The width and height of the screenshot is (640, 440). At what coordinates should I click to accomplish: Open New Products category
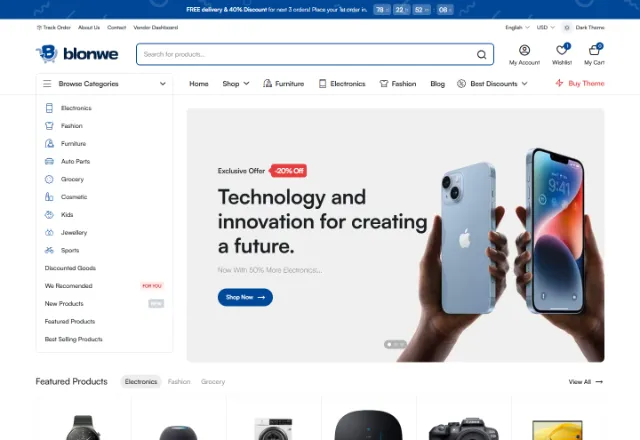[x=64, y=304]
